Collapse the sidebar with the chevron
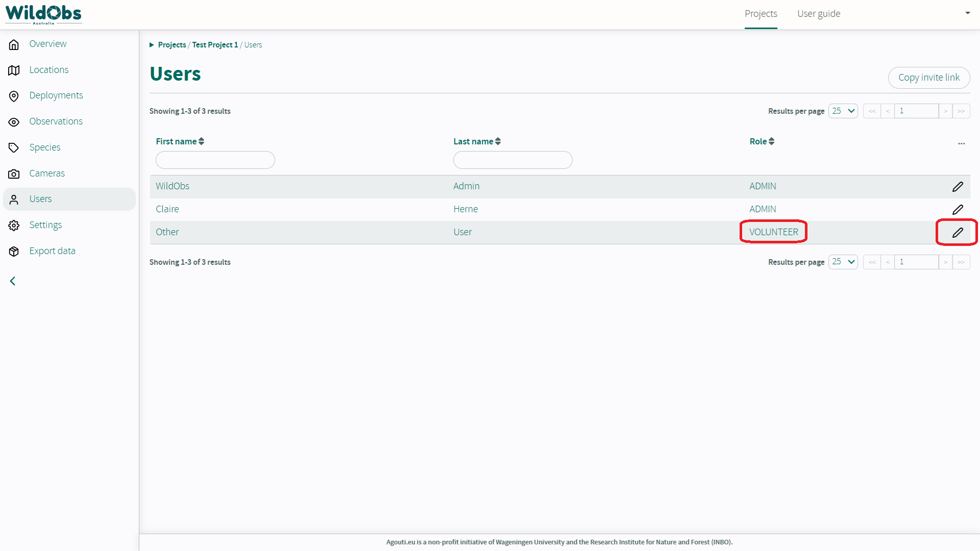Image resolution: width=980 pixels, height=551 pixels. pyautogui.click(x=13, y=281)
